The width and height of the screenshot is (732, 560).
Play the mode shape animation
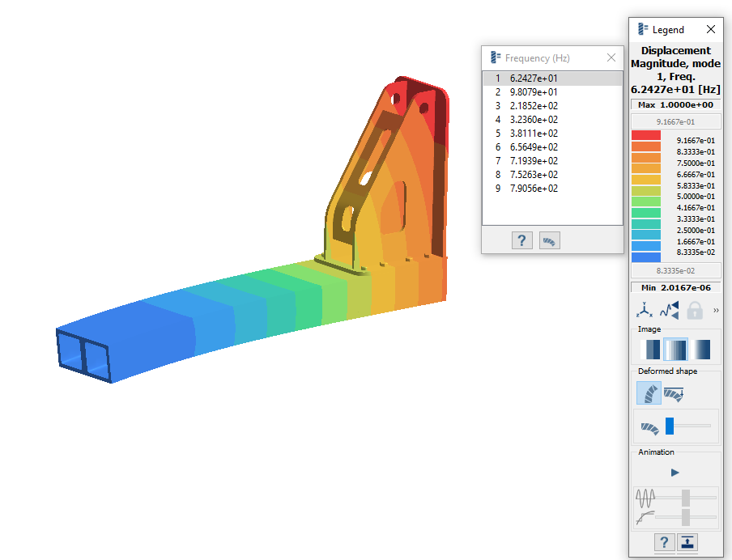pos(675,472)
